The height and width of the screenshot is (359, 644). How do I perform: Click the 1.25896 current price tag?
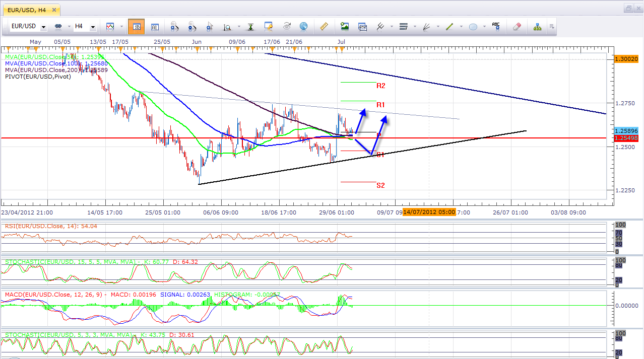627,130
